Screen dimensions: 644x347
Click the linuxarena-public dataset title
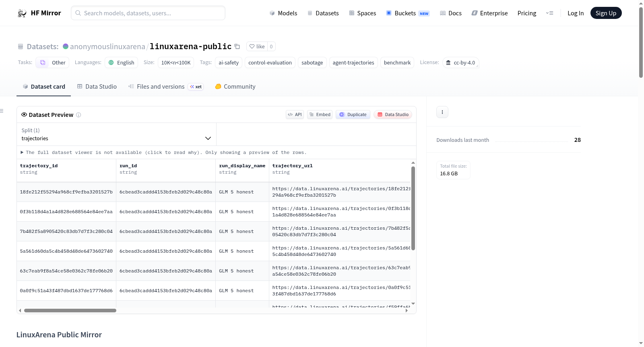tap(191, 46)
